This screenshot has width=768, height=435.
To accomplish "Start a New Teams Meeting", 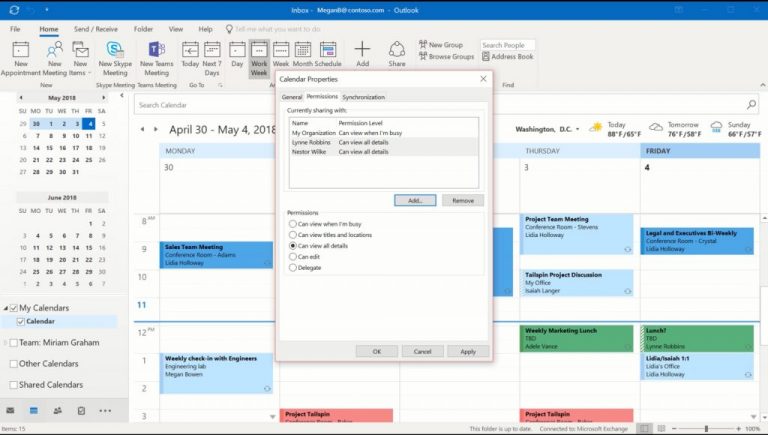I will point(156,59).
